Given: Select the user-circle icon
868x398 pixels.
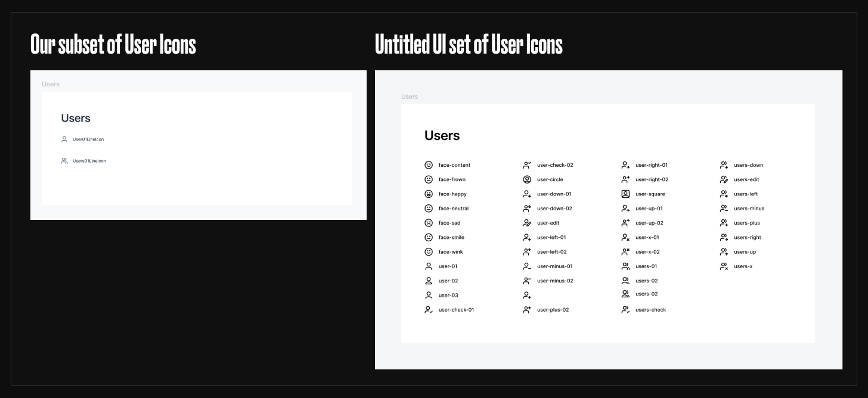Looking at the screenshot, I should point(527,179).
